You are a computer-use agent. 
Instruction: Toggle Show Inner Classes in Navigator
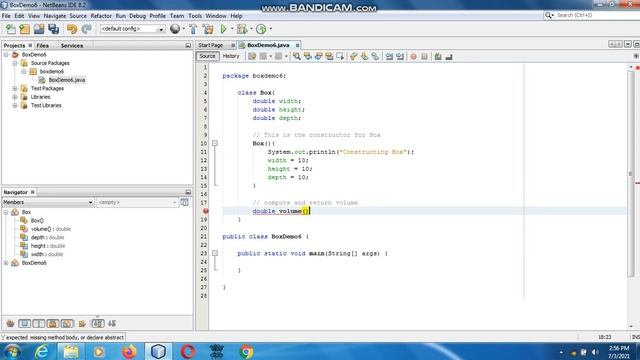[x=67, y=324]
